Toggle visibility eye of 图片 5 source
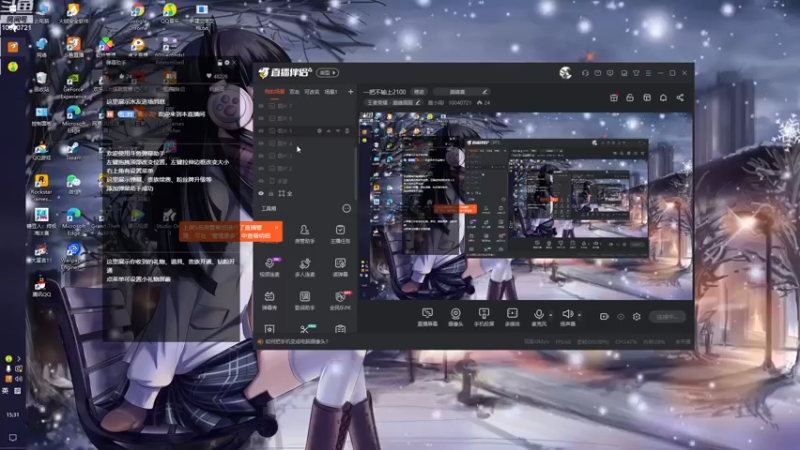Screen dimensions: 800x450 pyautogui.click(x=261, y=131)
